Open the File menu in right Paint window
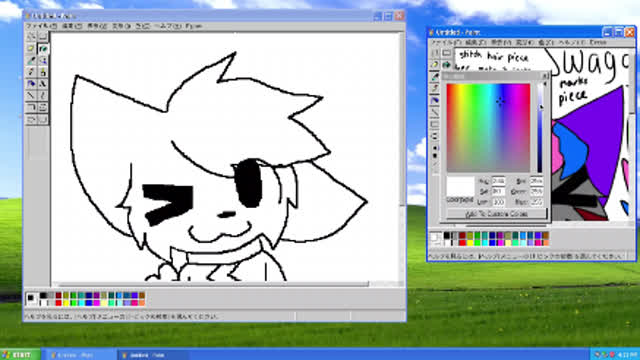Screen dimensions: 640x360 pos(446,42)
